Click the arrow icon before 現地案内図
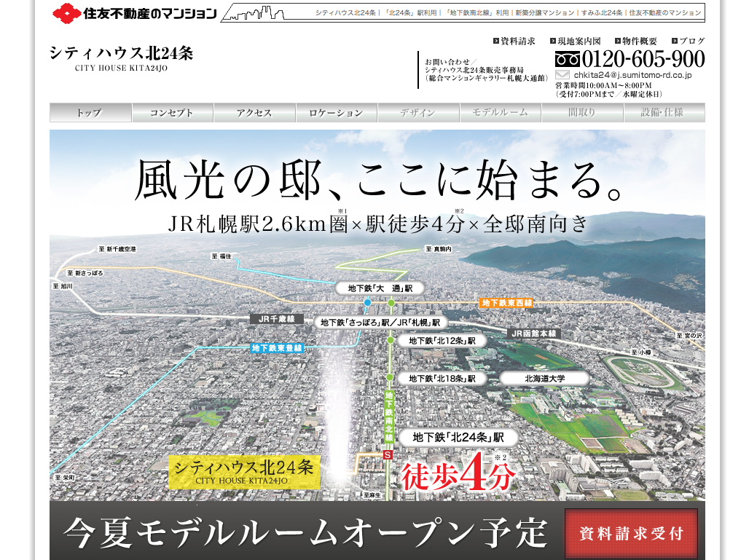Screen dimensions: 749x560 point(552,42)
